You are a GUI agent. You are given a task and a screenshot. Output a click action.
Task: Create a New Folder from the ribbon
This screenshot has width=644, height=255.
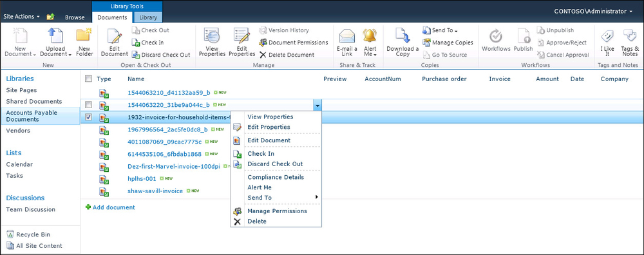tap(84, 42)
